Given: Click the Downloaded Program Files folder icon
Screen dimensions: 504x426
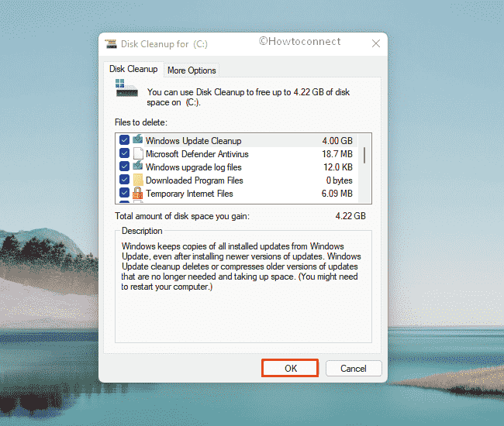Looking at the screenshot, I should click(138, 180).
